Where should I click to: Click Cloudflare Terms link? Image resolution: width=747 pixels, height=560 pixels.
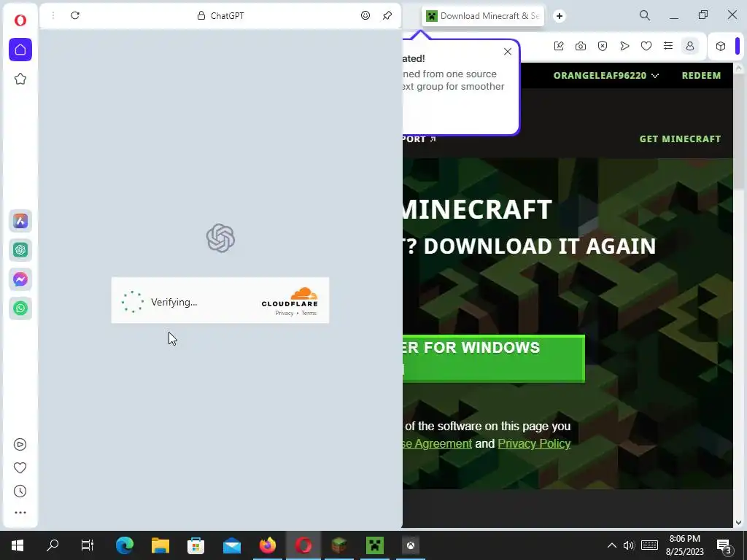coord(309,313)
